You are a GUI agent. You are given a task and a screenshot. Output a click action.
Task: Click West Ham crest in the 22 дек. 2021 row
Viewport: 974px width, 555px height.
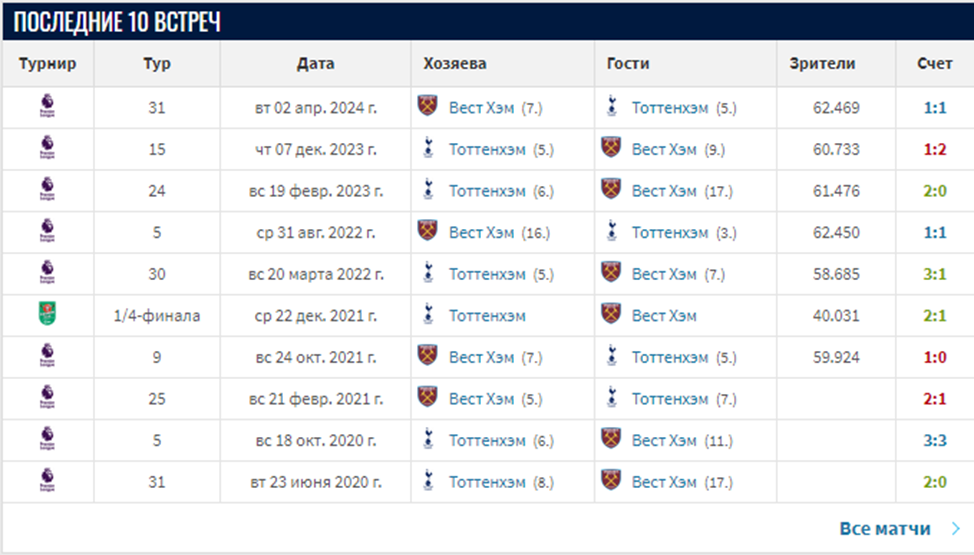click(611, 315)
